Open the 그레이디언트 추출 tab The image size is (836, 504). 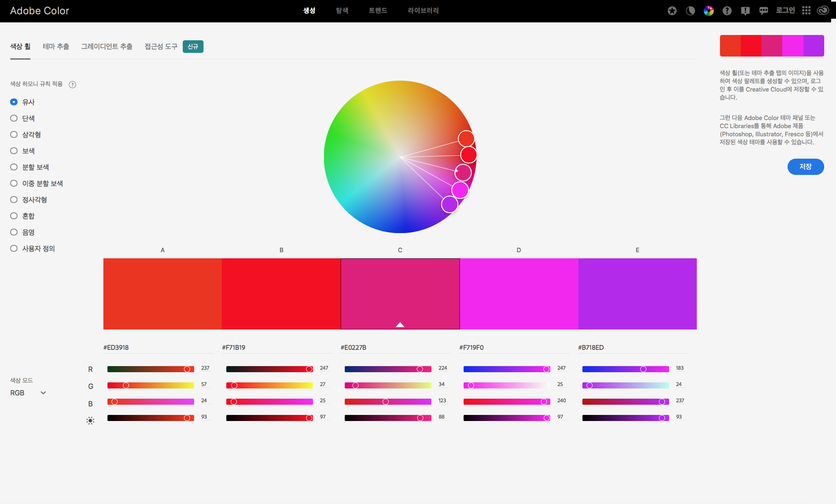[107, 47]
